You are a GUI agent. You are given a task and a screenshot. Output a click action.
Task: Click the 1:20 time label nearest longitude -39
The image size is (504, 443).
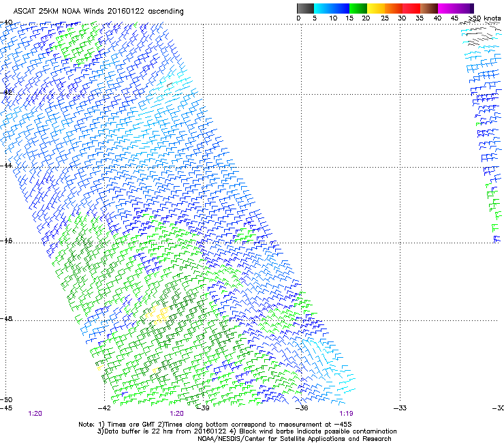177,414
